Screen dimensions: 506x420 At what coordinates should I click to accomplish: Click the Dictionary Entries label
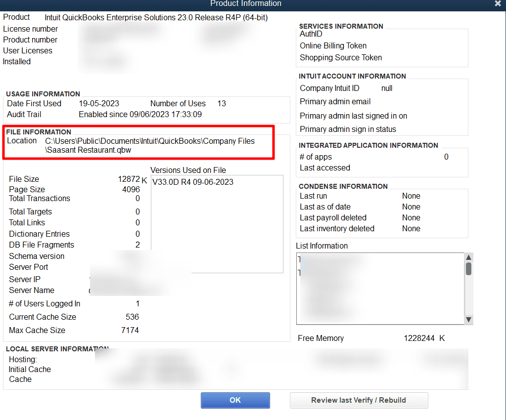[40, 234]
